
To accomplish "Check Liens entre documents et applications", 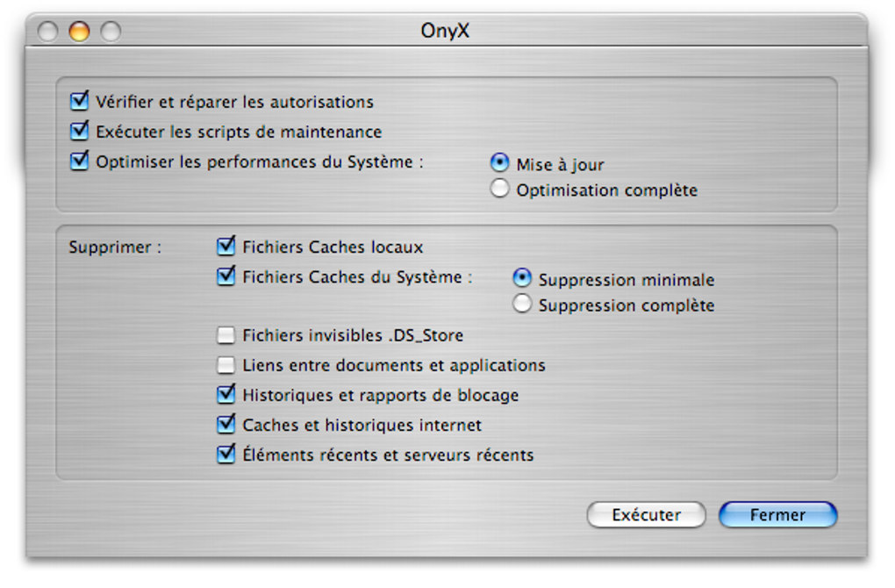I will tap(226, 365).
